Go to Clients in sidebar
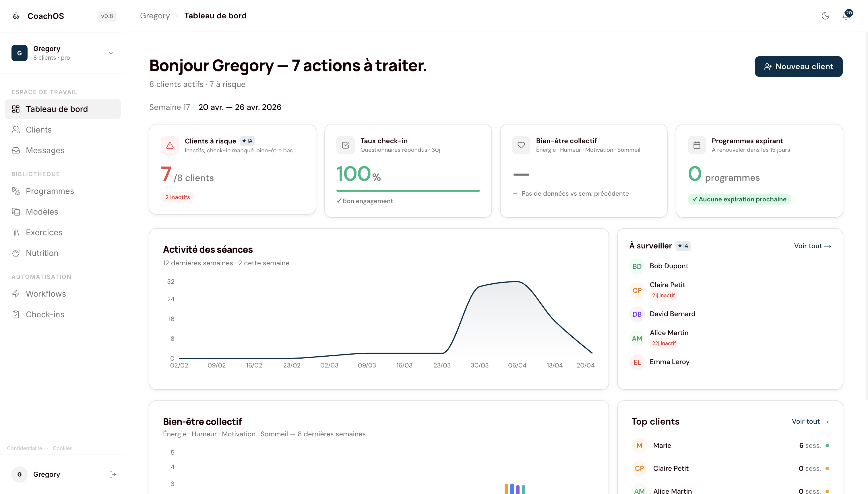 [x=63, y=130]
